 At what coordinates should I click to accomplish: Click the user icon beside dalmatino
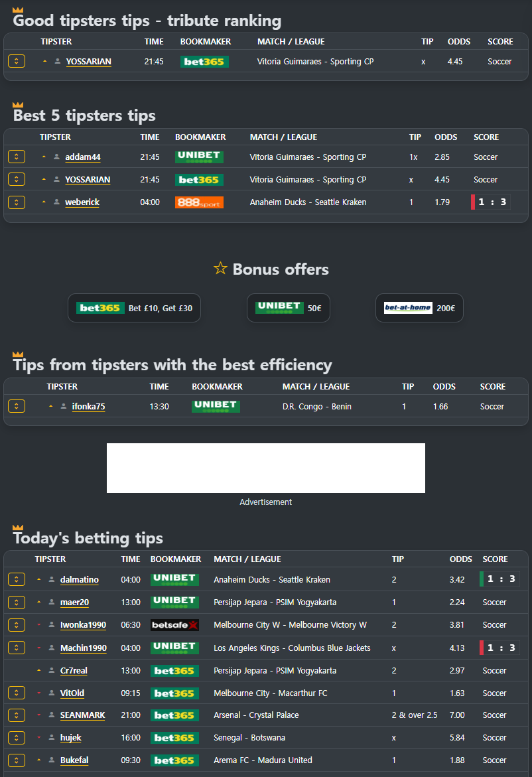point(52,579)
